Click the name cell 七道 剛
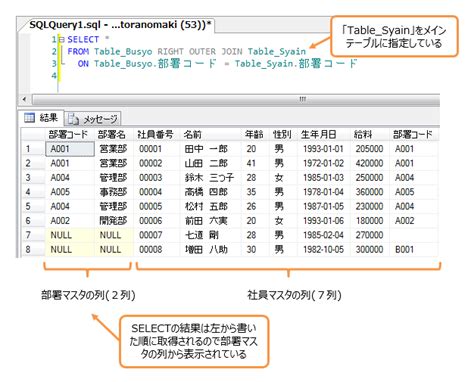Viewport: 474px width, 382px height. (211, 235)
